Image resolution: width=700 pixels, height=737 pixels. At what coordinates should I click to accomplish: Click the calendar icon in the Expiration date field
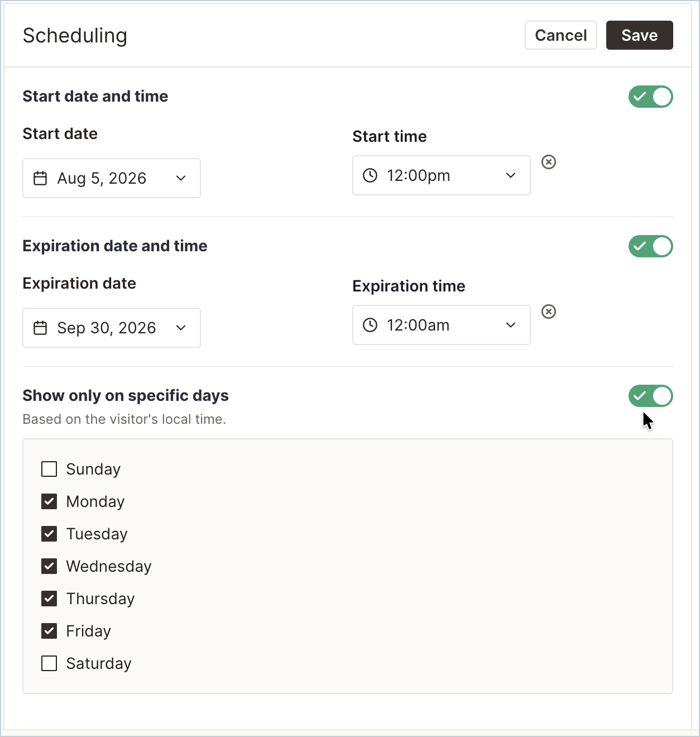click(x=40, y=328)
